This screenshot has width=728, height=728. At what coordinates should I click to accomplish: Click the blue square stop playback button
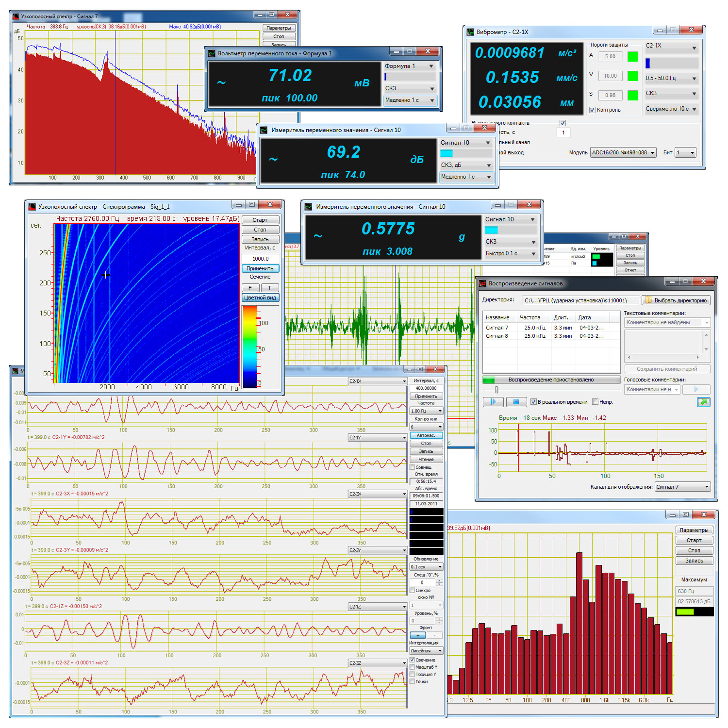tap(516, 402)
